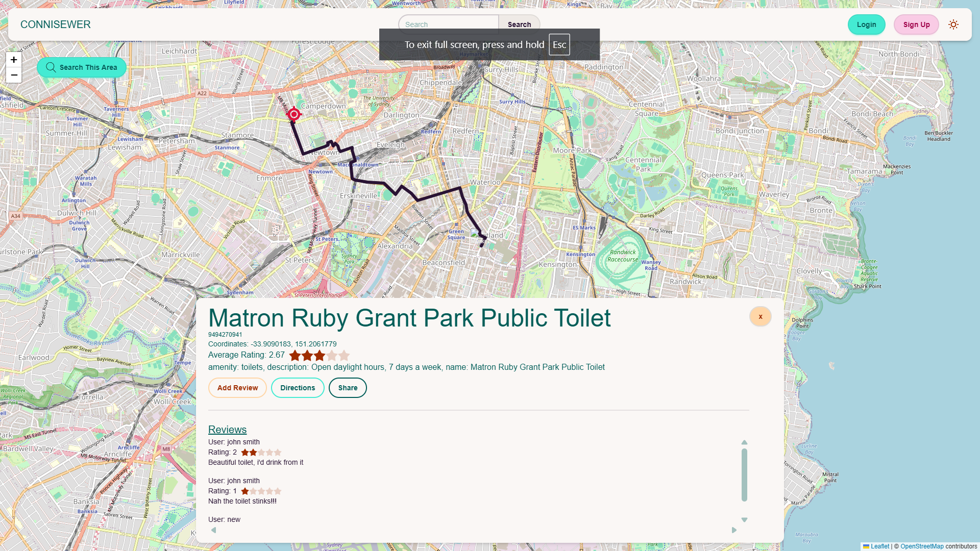Close the toilet details panel
Screen dimensions: 980x551
pyautogui.click(x=760, y=316)
